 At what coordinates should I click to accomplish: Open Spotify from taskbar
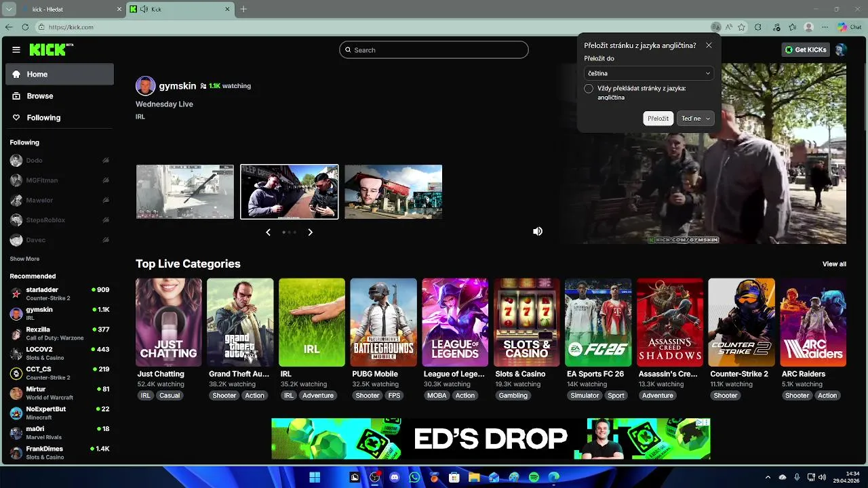pyautogui.click(x=534, y=477)
